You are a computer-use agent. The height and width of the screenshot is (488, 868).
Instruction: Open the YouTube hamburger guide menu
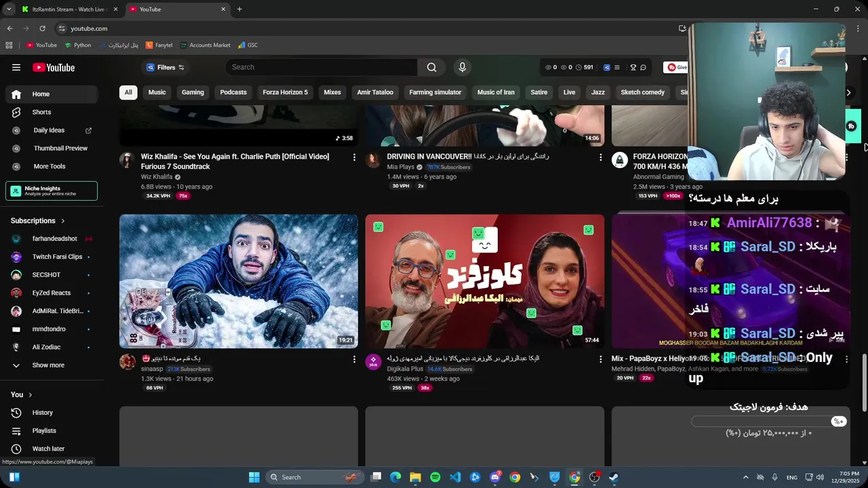pyautogui.click(x=16, y=67)
